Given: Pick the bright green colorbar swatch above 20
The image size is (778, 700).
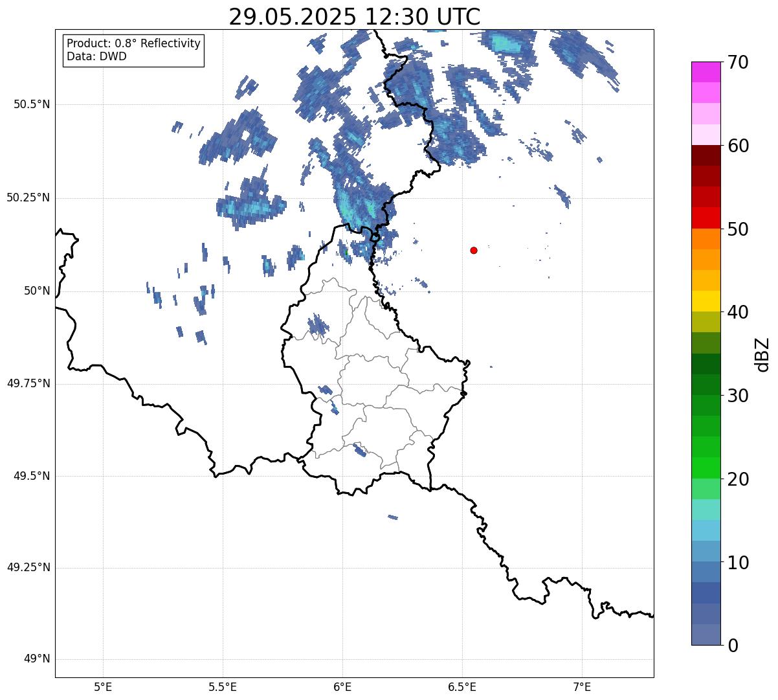Looking at the screenshot, I should [x=706, y=468].
